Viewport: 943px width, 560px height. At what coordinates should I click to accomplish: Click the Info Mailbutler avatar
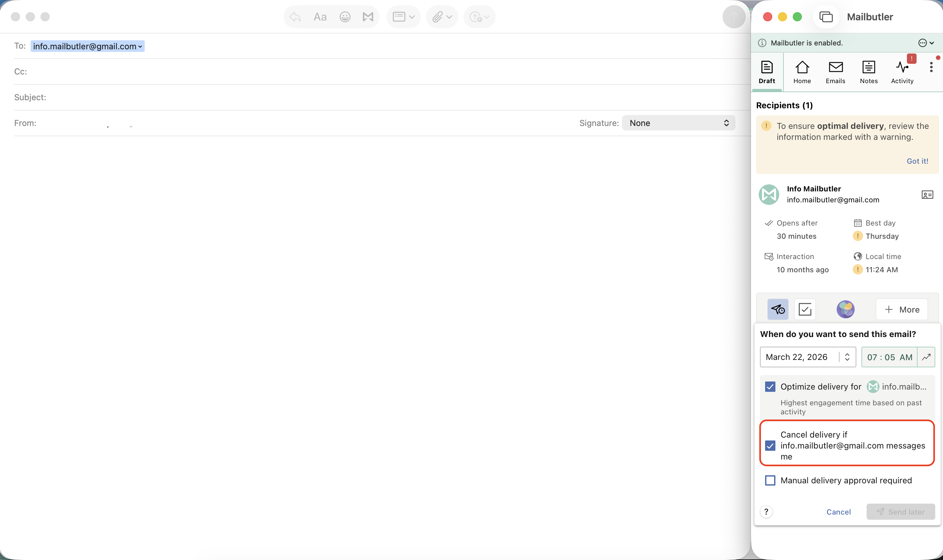[769, 194]
